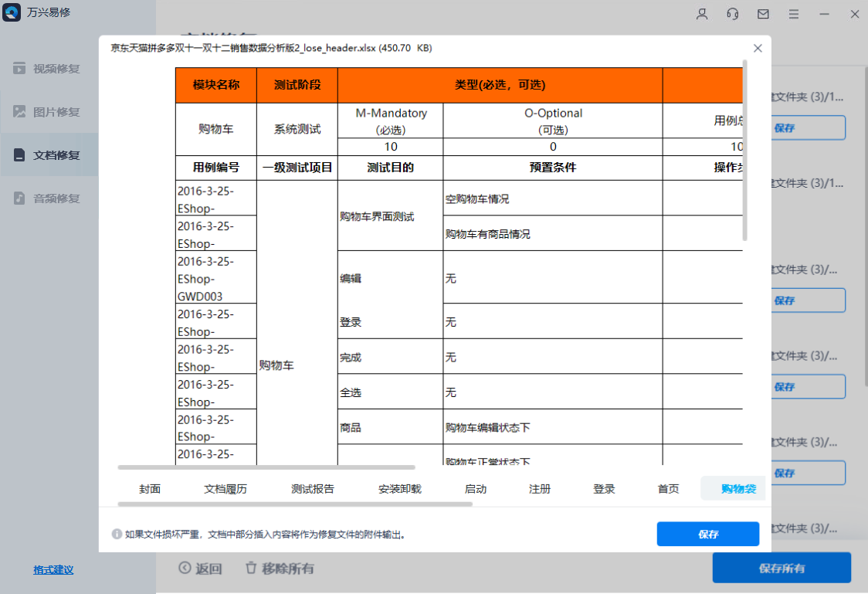Open the 格式建议 link
This screenshot has height=594, width=868.
tap(54, 570)
